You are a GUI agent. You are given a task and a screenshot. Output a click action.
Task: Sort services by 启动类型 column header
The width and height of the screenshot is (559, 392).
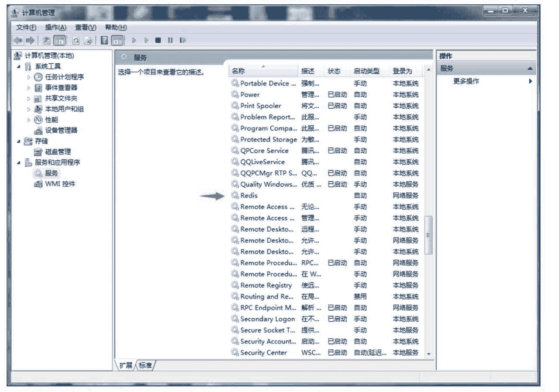(366, 71)
